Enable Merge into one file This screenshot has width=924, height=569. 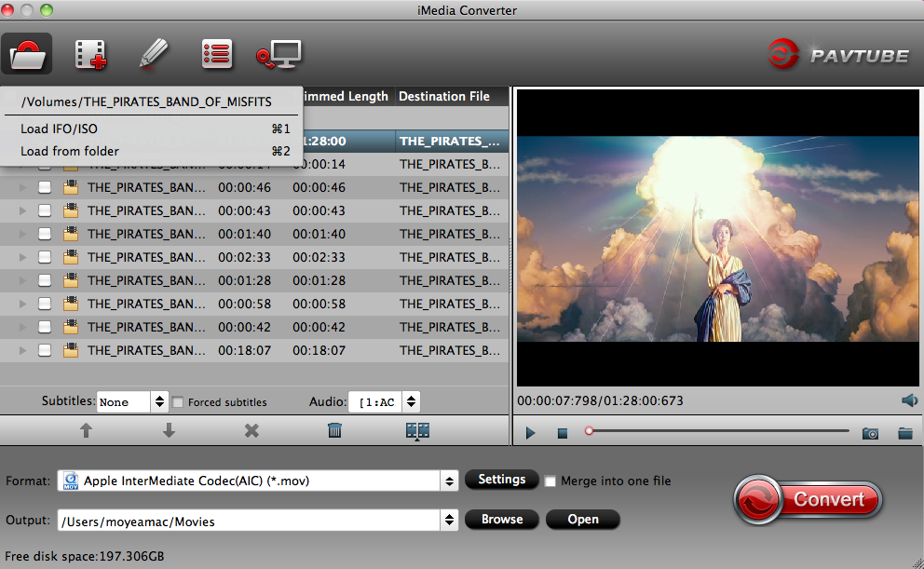pos(550,481)
